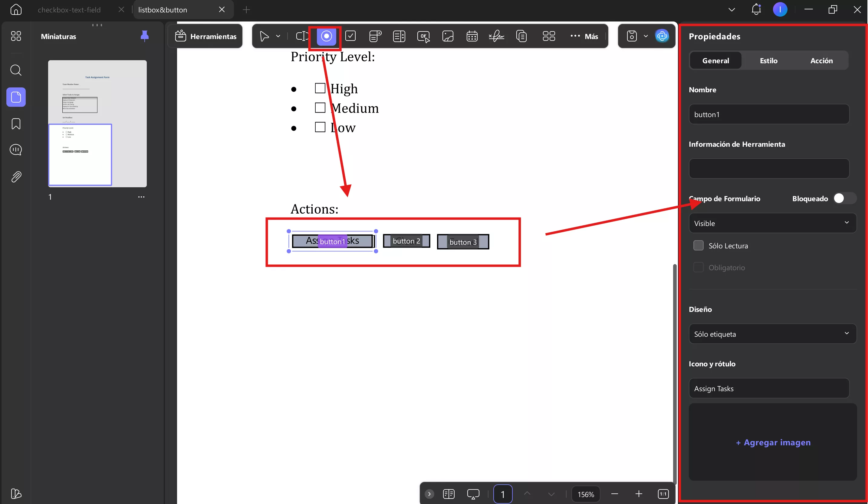Start slideshow presentation icon

click(473, 494)
